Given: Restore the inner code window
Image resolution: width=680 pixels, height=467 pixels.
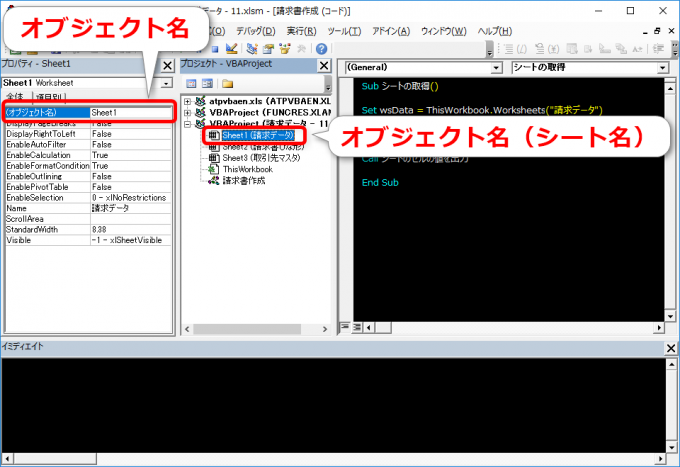Looking at the screenshot, I should click(657, 31).
